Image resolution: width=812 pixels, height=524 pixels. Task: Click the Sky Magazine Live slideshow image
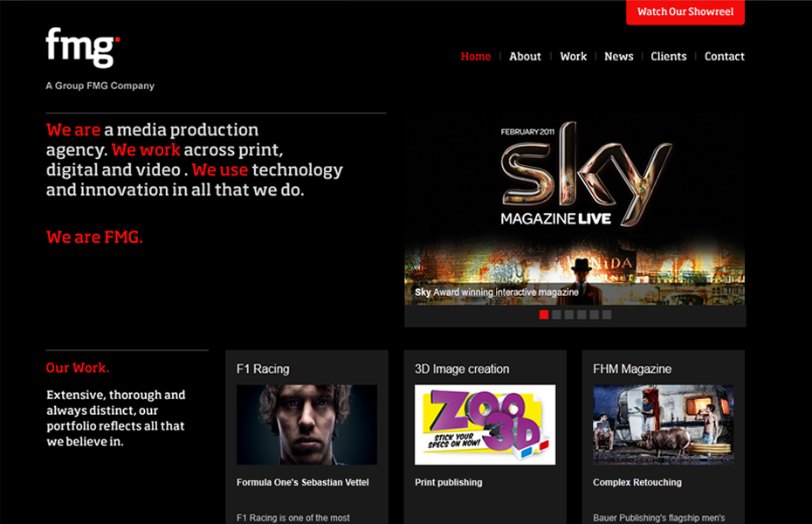[x=575, y=207]
